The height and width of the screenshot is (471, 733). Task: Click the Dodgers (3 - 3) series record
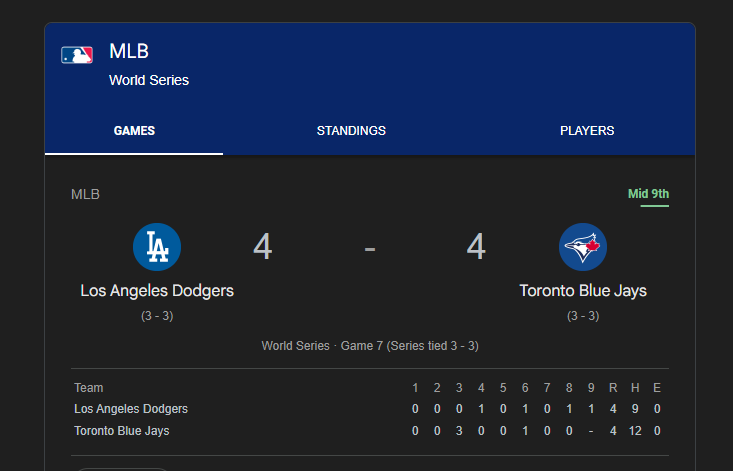(x=157, y=316)
